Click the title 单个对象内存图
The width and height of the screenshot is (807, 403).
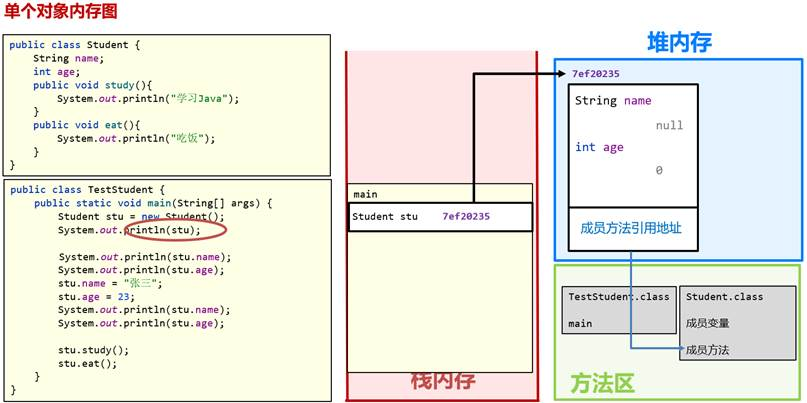coord(61,11)
